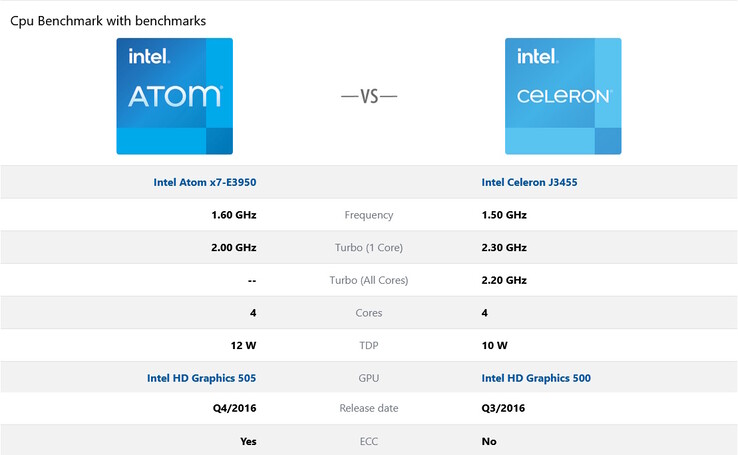Click the VS separator between logos
Viewport: 738px width, 455px height.
[369, 97]
